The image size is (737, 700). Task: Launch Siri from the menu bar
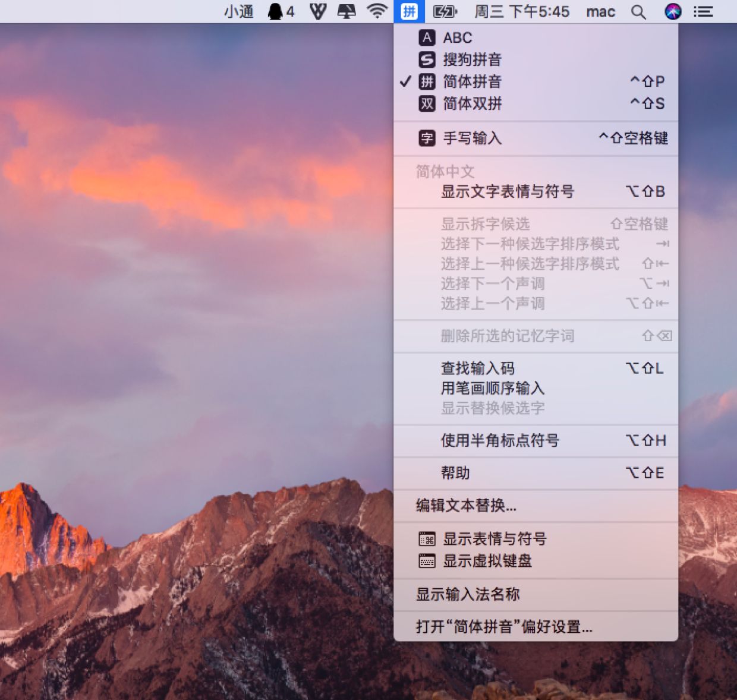click(x=673, y=11)
